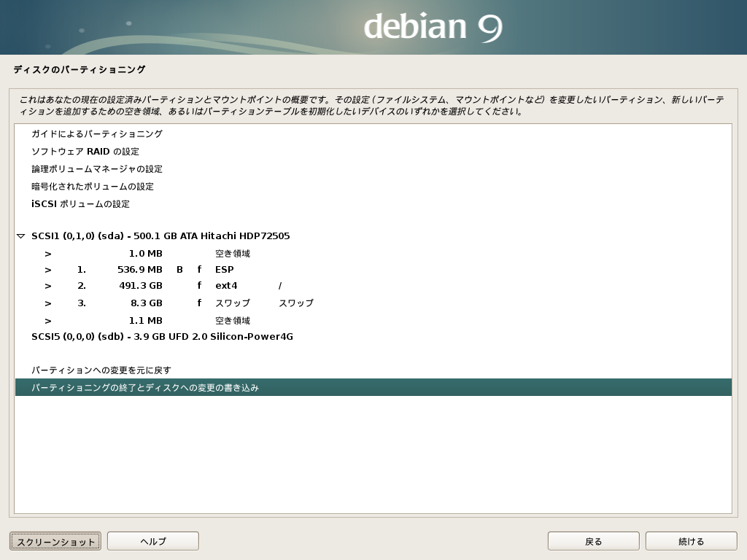The image size is (747, 560).
Task: Click the arrow marker of partition 3
Action: [x=48, y=303]
